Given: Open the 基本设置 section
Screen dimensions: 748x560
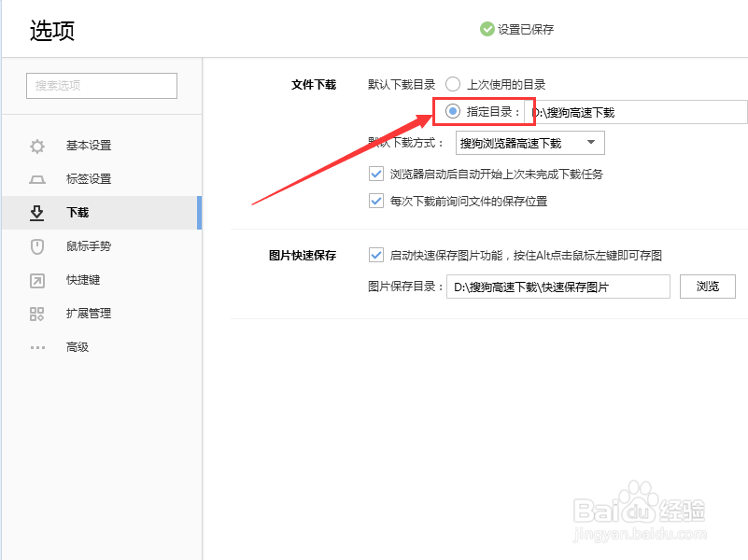Looking at the screenshot, I should point(102,146).
